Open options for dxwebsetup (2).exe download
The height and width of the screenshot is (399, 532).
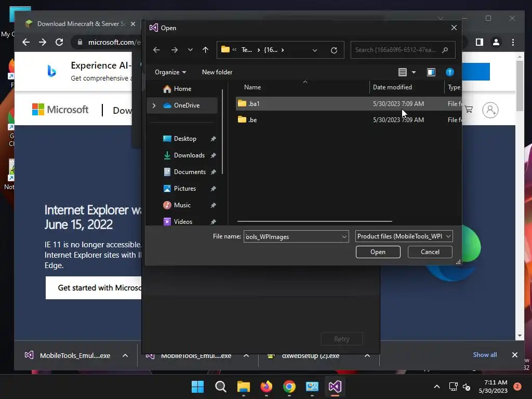click(x=367, y=355)
